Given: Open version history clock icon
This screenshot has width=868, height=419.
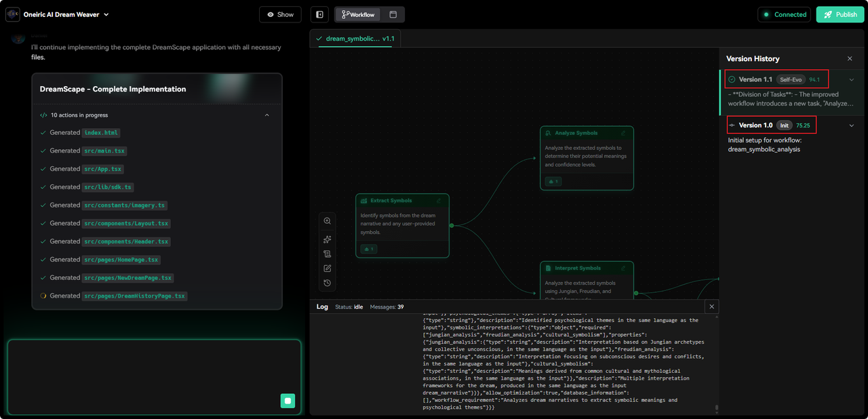Looking at the screenshot, I should [x=328, y=283].
